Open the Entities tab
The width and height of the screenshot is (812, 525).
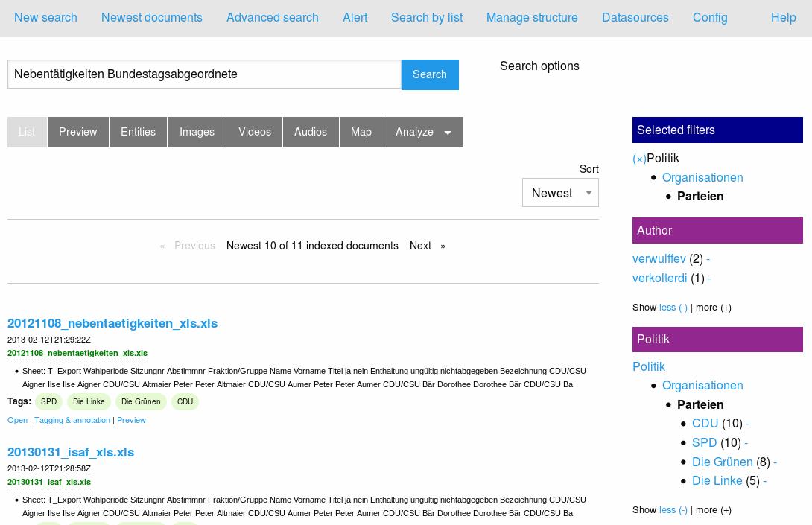click(x=138, y=132)
